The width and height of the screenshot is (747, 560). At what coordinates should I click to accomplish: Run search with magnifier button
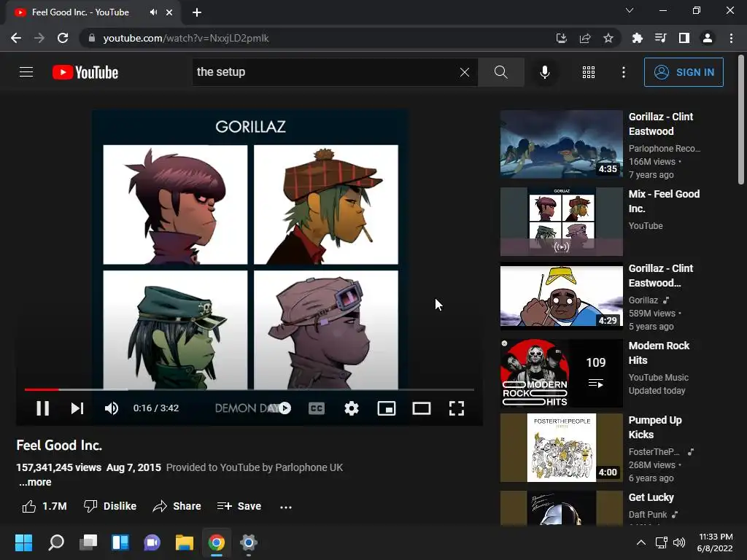(500, 72)
